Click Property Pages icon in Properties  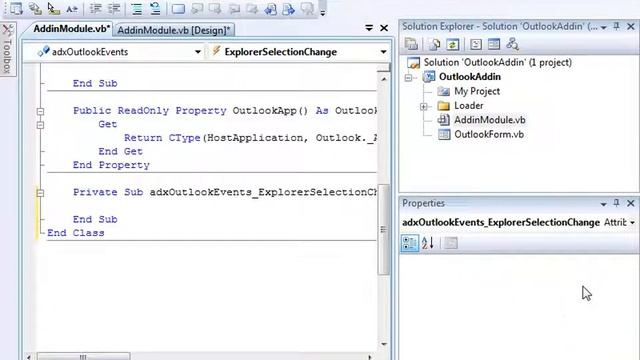click(451, 243)
